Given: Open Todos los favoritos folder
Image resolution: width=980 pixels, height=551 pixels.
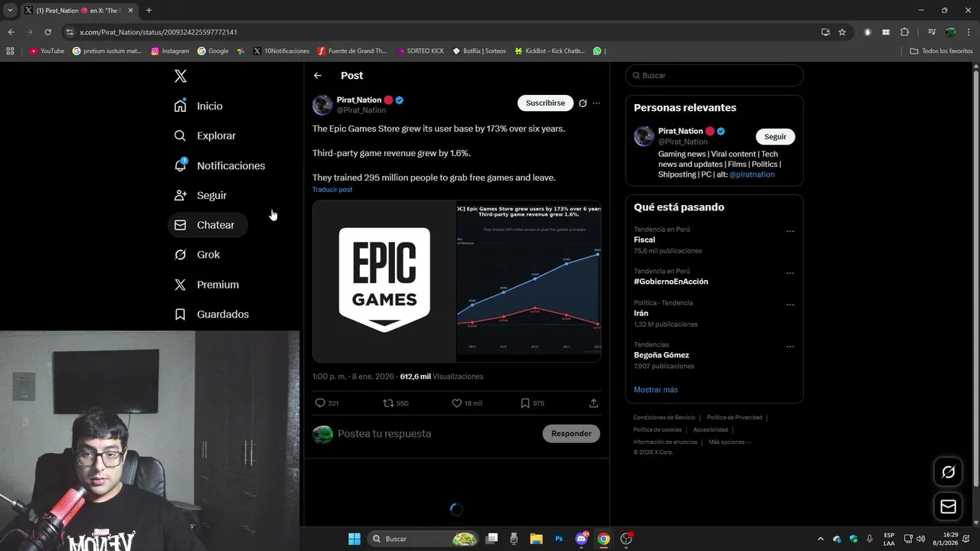Looking at the screenshot, I should [x=941, y=51].
